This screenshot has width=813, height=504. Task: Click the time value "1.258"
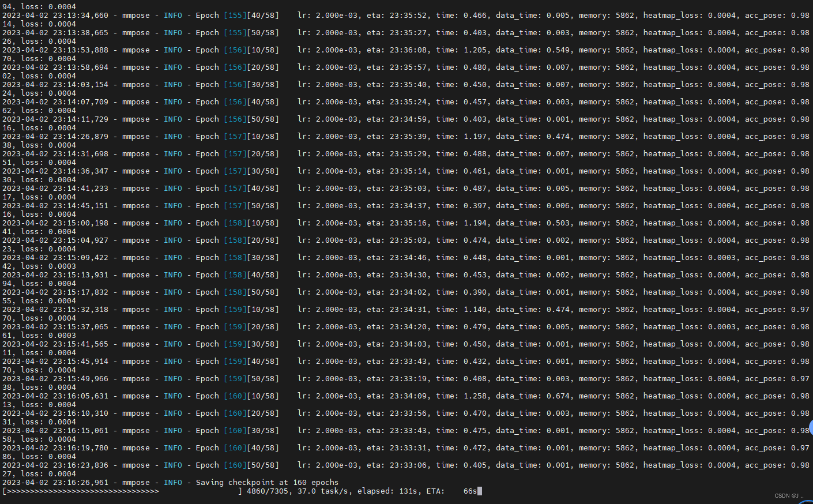point(475,396)
